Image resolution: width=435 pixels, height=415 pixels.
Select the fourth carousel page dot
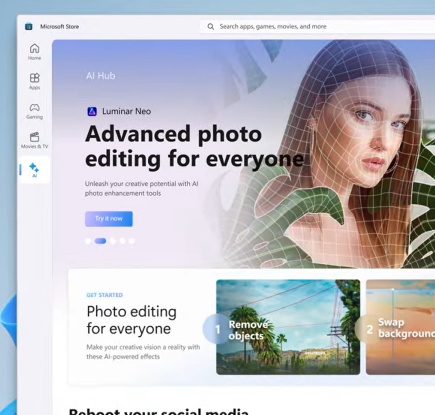[x=122, y=241]
